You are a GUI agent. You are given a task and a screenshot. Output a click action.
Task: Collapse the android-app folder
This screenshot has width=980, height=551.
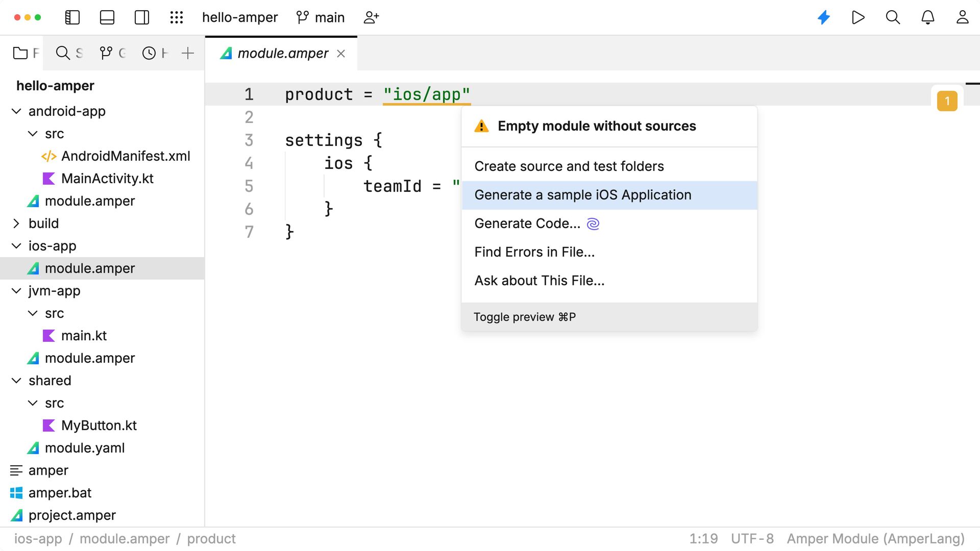pos(16,111)
